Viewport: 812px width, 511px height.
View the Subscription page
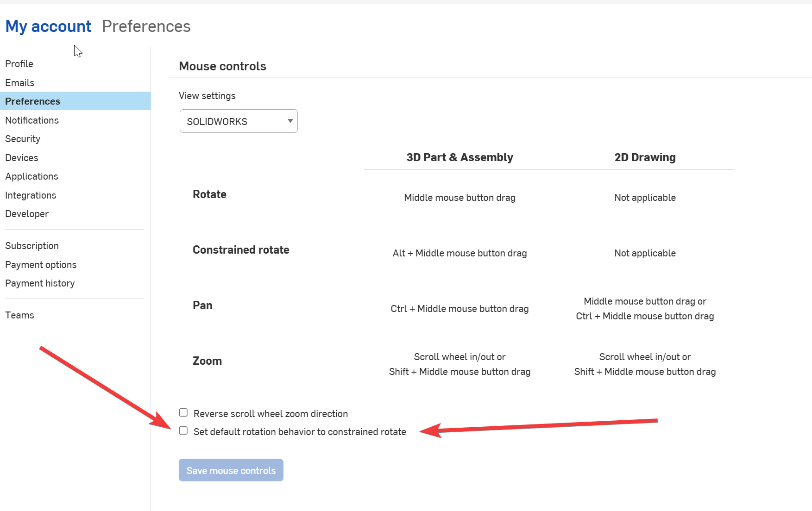[x=32, y=246]
